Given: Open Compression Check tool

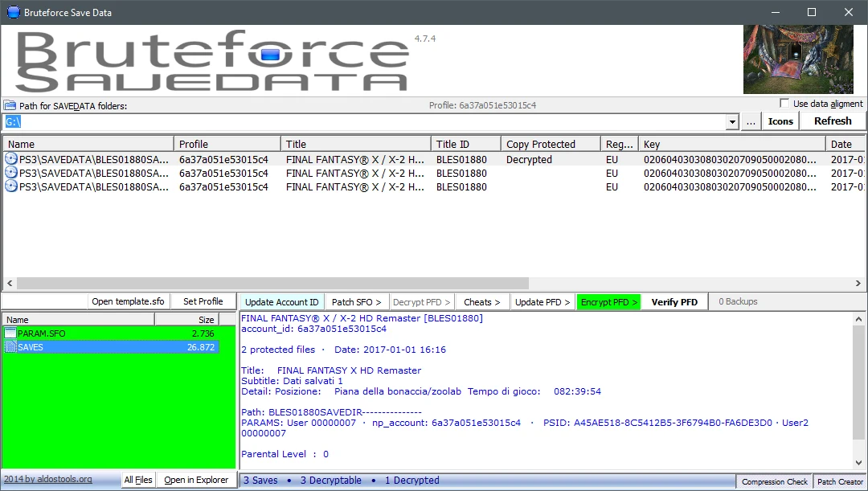Looking at the screenshot, I should (x=775, y=481).
